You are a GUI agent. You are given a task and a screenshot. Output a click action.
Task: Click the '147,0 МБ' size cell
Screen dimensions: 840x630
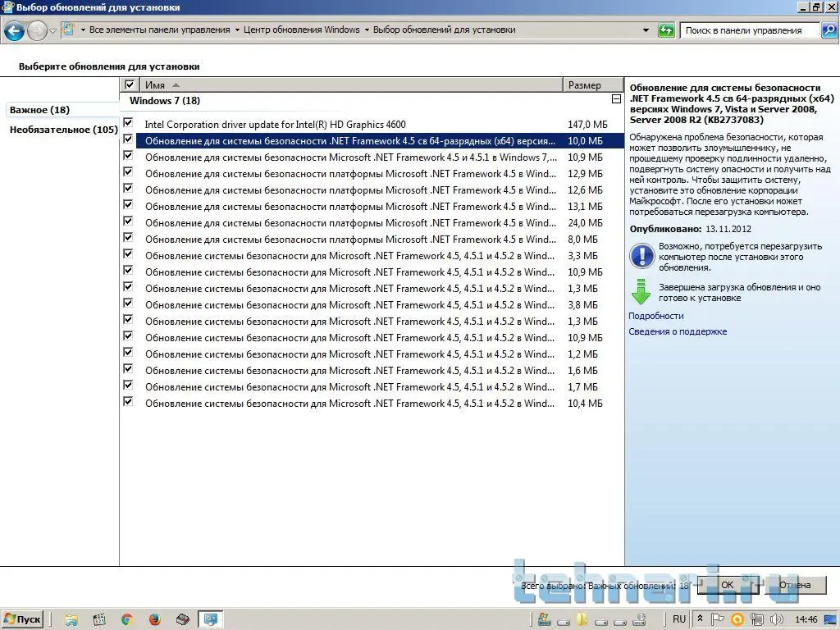tap(587, 125)
